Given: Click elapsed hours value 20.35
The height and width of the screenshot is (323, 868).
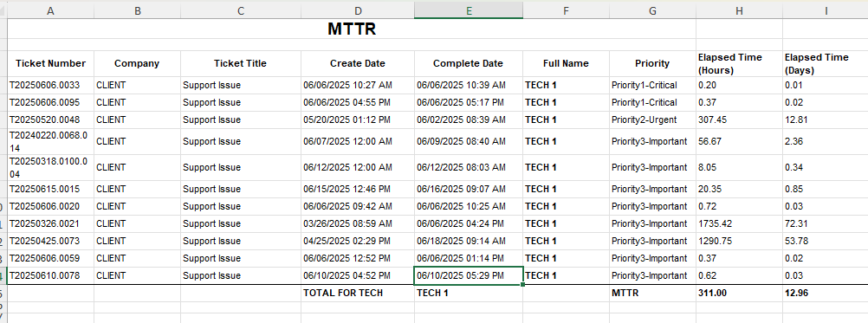Looking at the screenshot, I should point(739,189).
